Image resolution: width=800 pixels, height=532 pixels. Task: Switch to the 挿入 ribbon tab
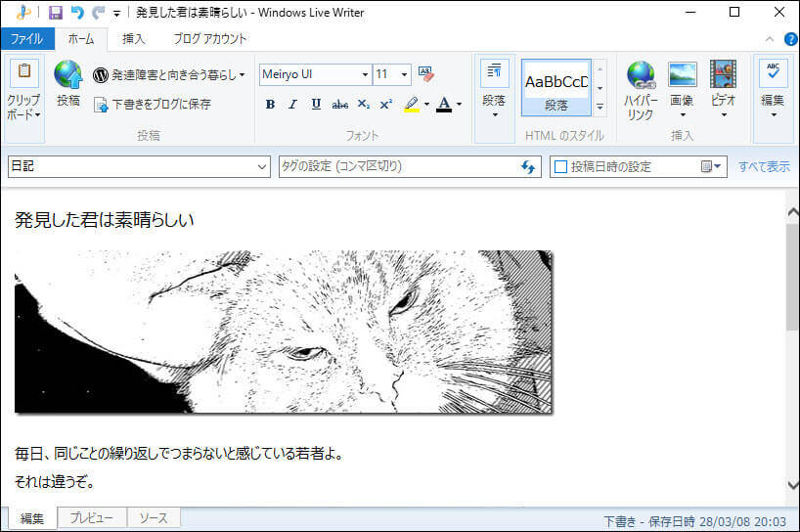pyautogui.click(x=134, y=39)
